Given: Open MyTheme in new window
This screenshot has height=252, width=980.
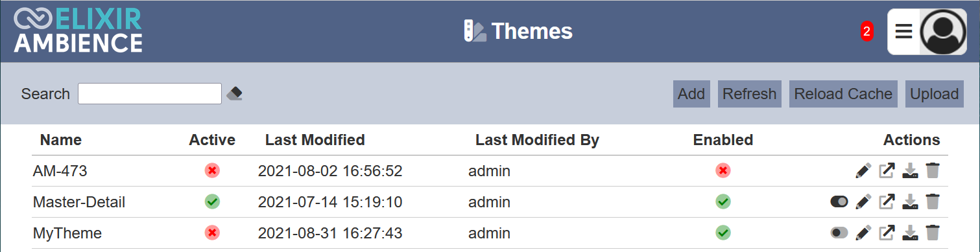Looking at the screenshot, I should (887, 233).
